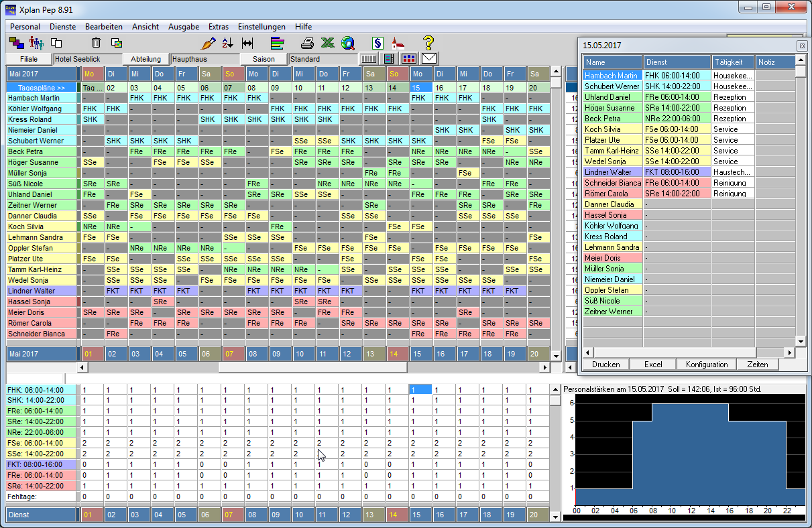This screenshot has width=812, height=528.
Task: Click the paintbrush icon in toolbar
Action: (208, 43)
